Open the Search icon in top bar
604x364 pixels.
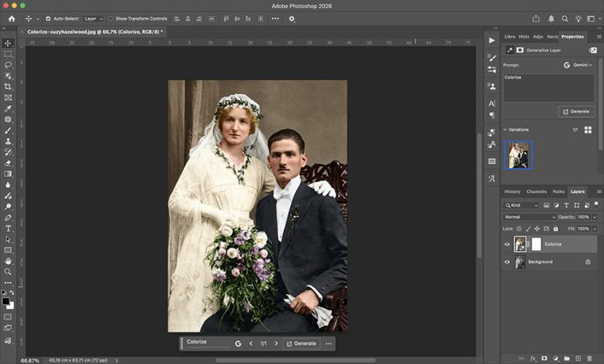(565, 19)
